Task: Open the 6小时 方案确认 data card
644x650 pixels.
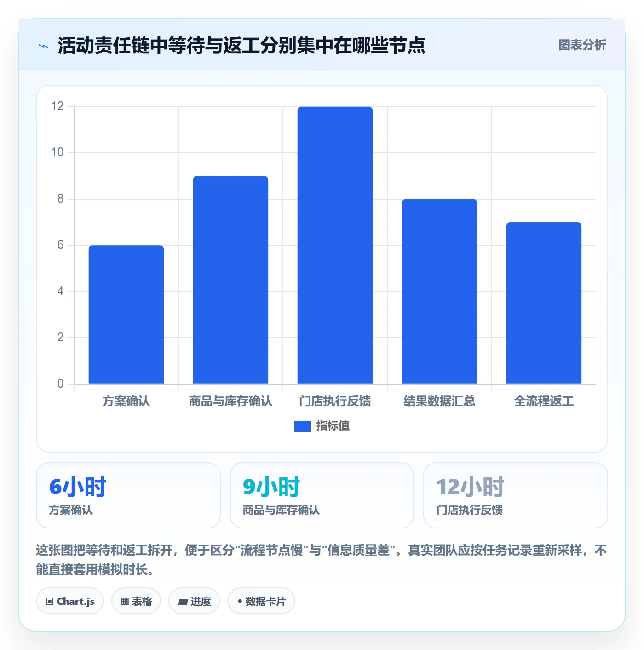Action: 128,495
